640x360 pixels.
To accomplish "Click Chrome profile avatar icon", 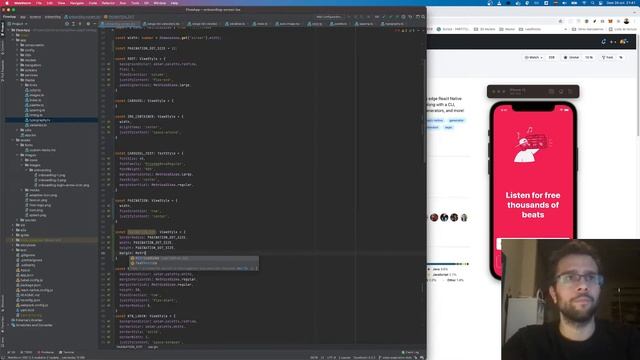I will [x=627, y=21].
